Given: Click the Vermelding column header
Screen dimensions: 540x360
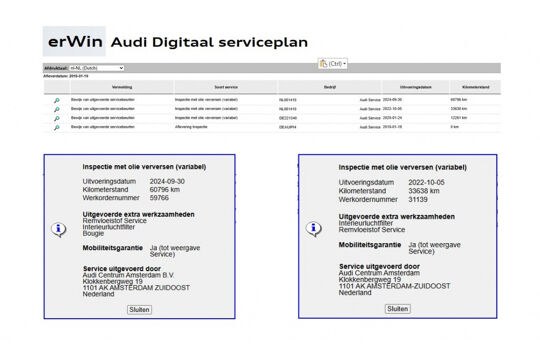Looking at the screenshot, I should click(122, 87).
